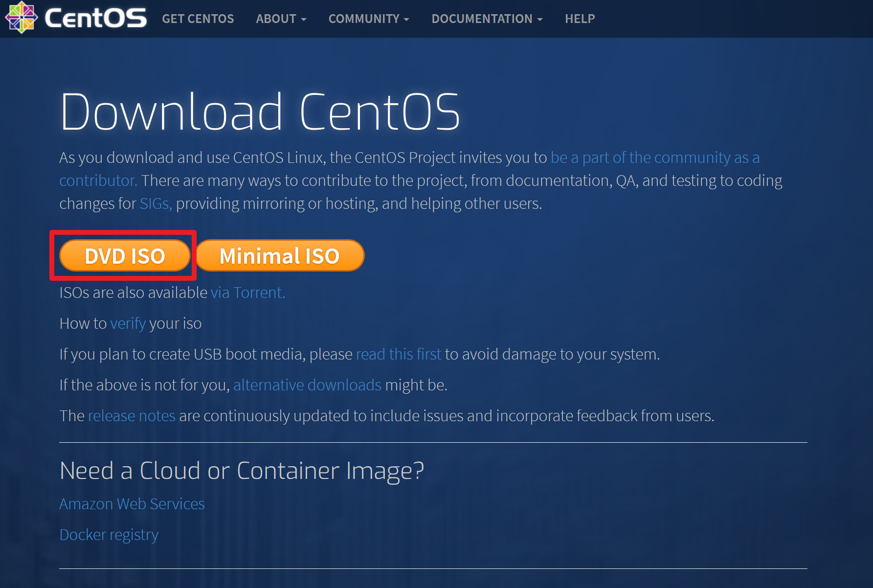873x588 pixels.
Task: Click the highlighted DVD ISO area
Action: click(x=124, y=255)
